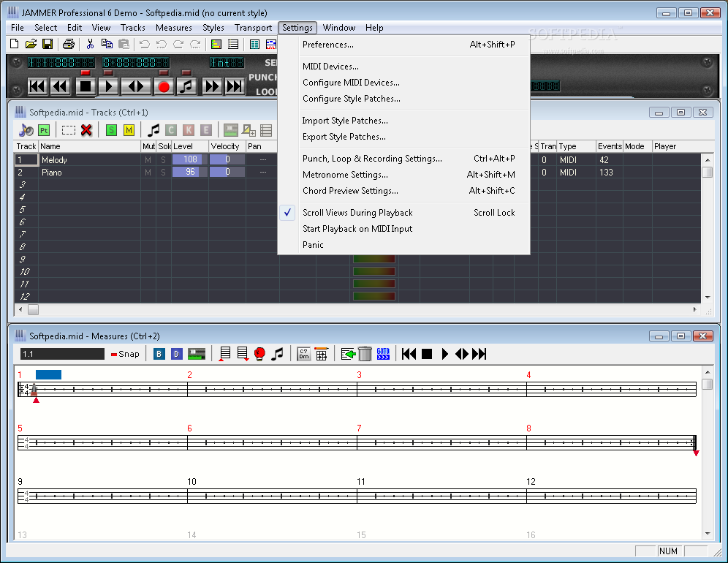Select MIDI Devices menu entry
The width and height of the screenshot is (728, 563).
coord(403,67)
